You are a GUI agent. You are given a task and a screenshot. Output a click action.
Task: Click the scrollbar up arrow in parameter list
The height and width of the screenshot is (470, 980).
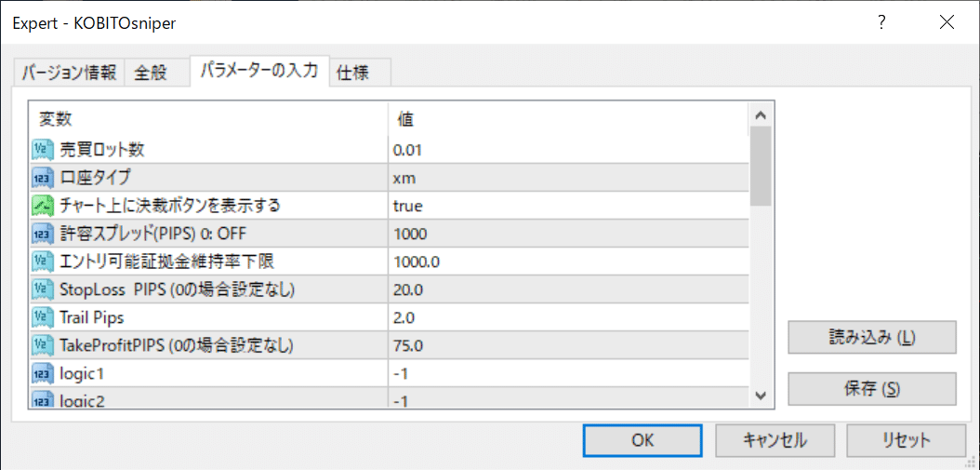[x=761, y=115]
